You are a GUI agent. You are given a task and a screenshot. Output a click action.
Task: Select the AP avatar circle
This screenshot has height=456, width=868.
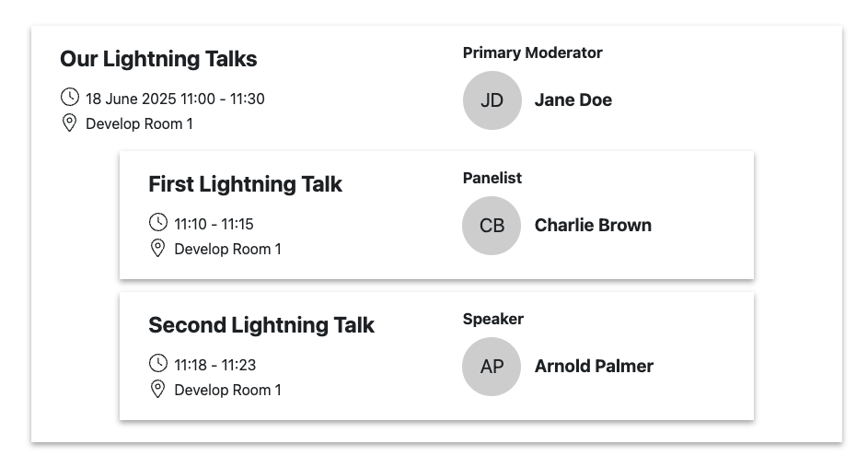click(492, 367)
